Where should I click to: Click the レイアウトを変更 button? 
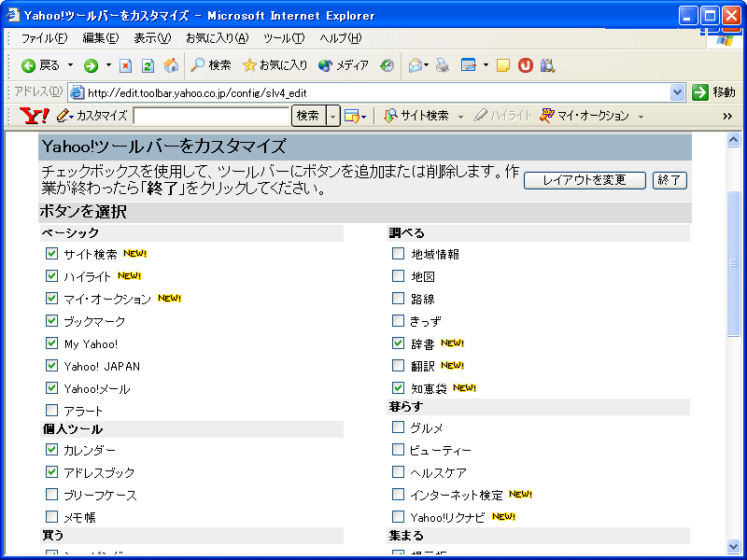585,180
